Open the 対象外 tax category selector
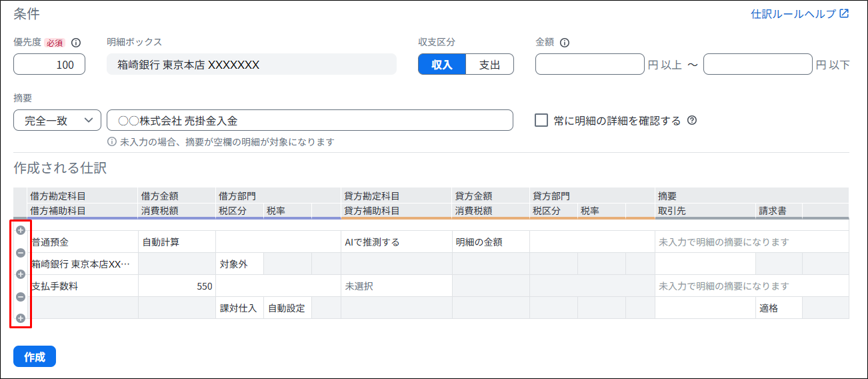This screenshot has width=868, height=379. pyautogui.click(x=239, y=264)
